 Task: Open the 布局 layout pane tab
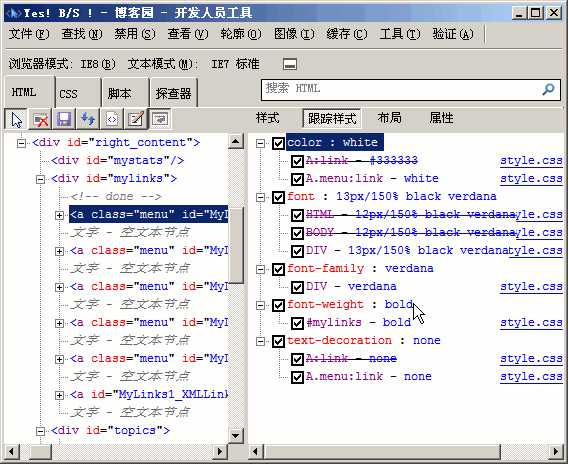(x=389, y=118)
